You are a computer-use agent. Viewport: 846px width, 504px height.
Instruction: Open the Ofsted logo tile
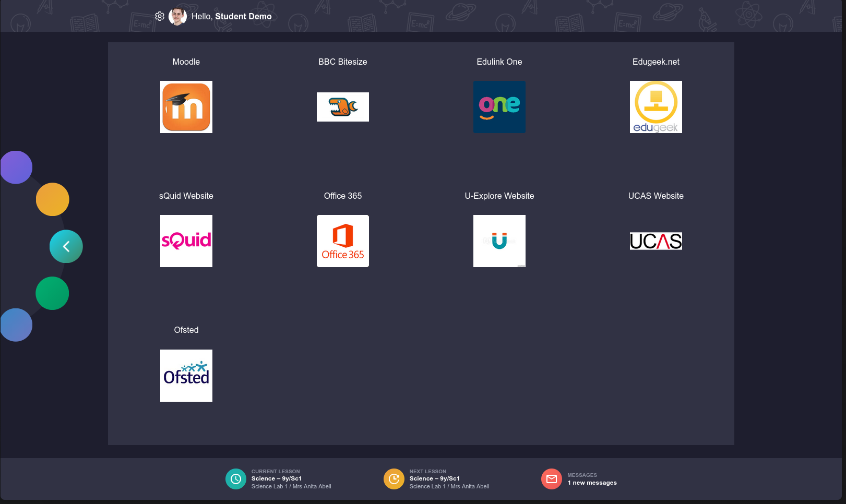click(x=186, y=376)
